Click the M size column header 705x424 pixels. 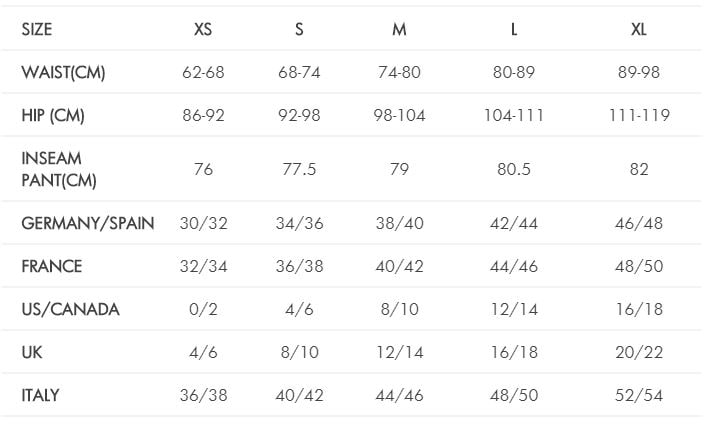click(x=399, y=29)
